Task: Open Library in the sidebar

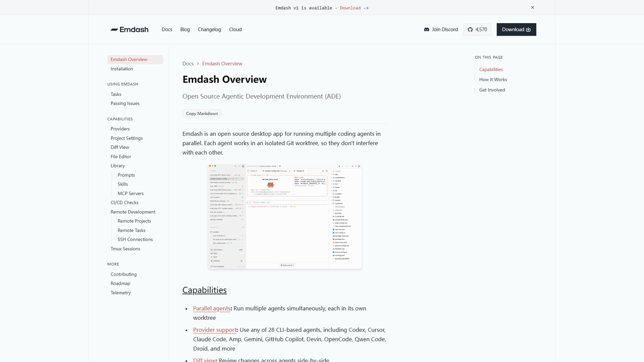Action: click(x=118, y=166)
